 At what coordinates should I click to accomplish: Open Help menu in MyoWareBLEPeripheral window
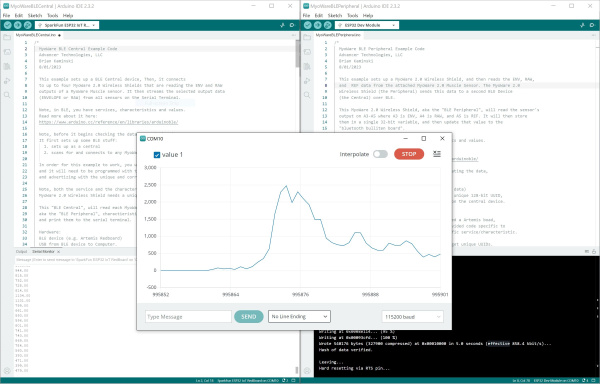(368, 15)
